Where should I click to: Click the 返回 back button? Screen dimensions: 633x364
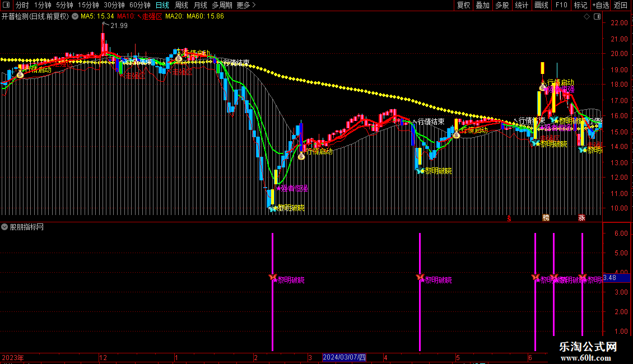pyautogui.click(x=621, y=5)
